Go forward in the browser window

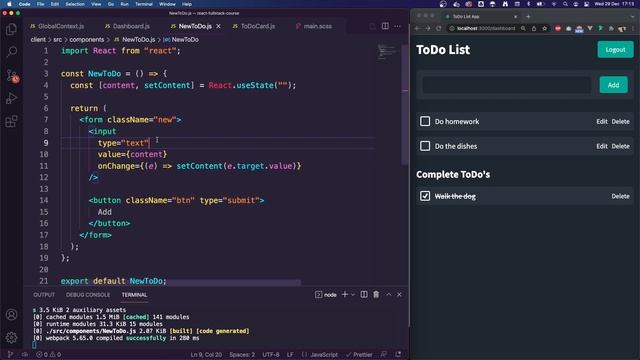[x=428, y=28]
